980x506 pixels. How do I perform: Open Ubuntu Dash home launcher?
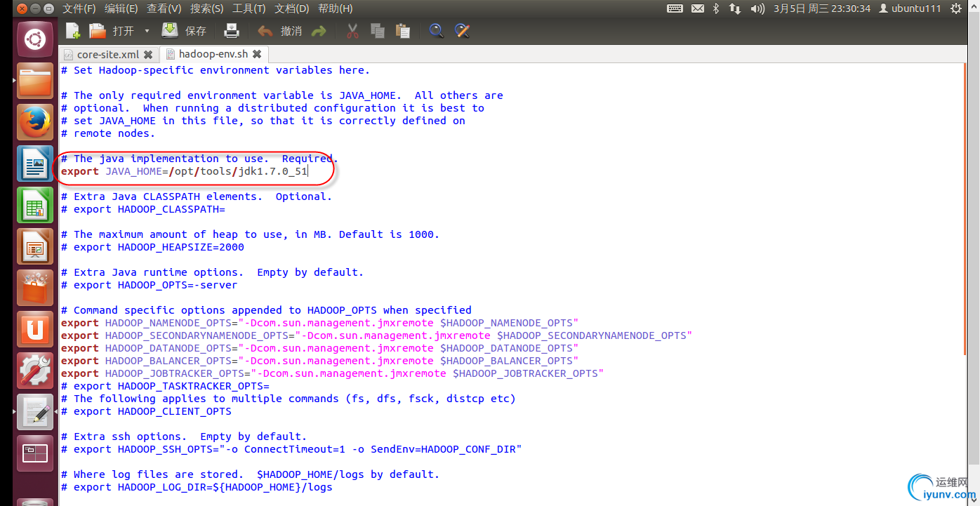[35, 39]
